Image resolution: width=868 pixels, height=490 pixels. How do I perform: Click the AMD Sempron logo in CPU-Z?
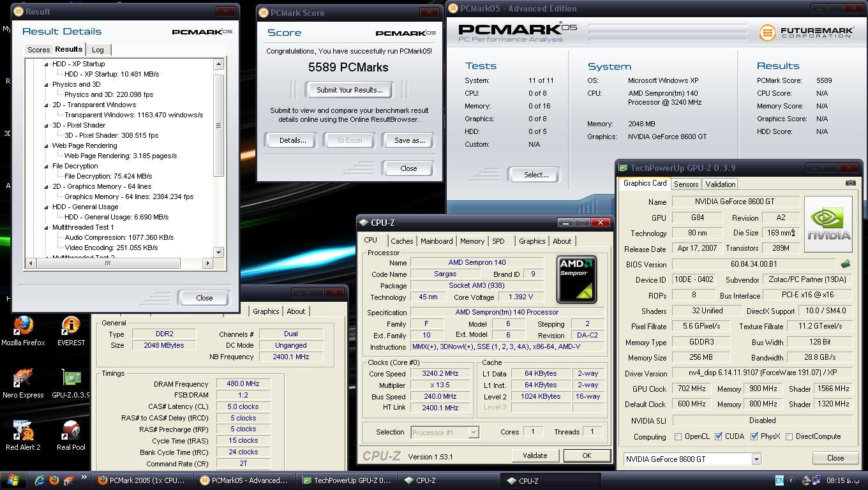click(x=576, y=279)
